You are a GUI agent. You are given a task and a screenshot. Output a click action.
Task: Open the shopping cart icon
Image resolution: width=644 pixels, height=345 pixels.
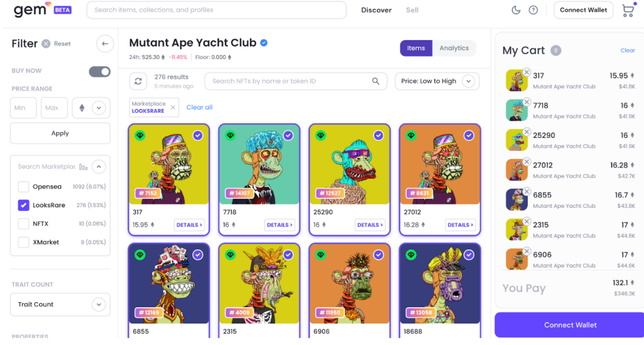(628, 10)
